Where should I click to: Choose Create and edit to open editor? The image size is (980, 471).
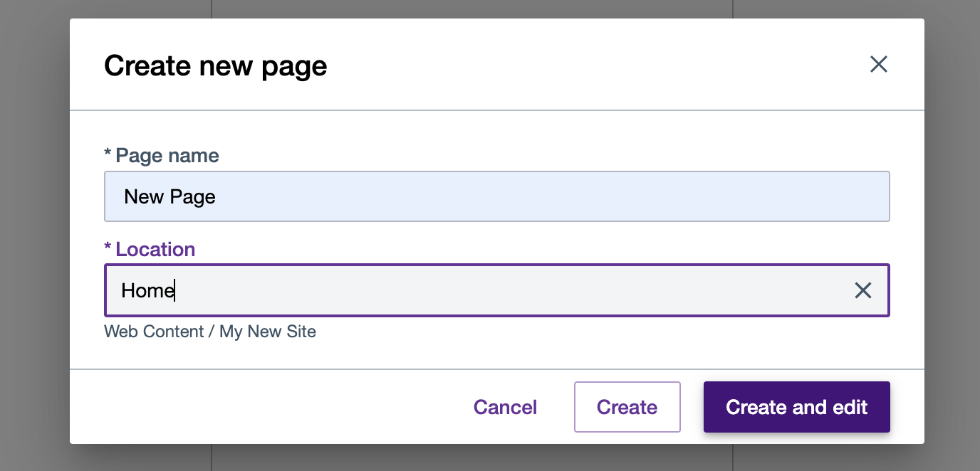(796, 407)
